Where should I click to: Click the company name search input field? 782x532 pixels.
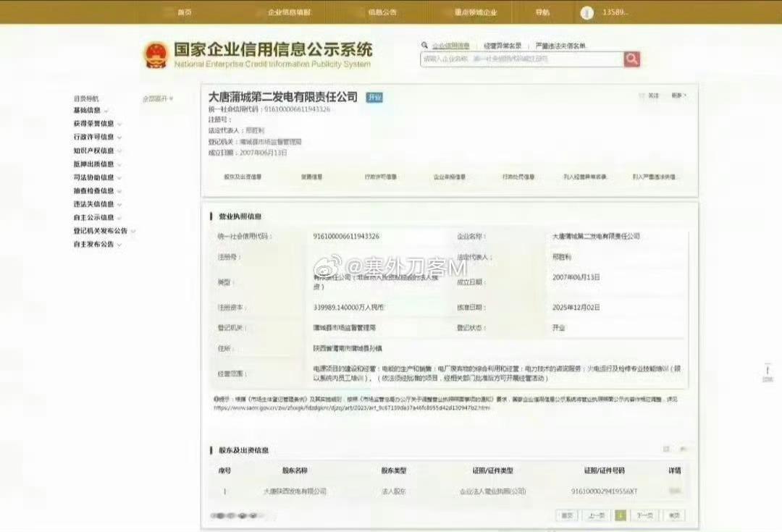[521, 59]
